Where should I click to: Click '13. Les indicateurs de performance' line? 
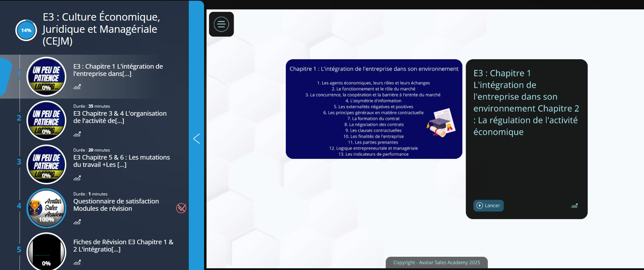[x=373, y=154]
